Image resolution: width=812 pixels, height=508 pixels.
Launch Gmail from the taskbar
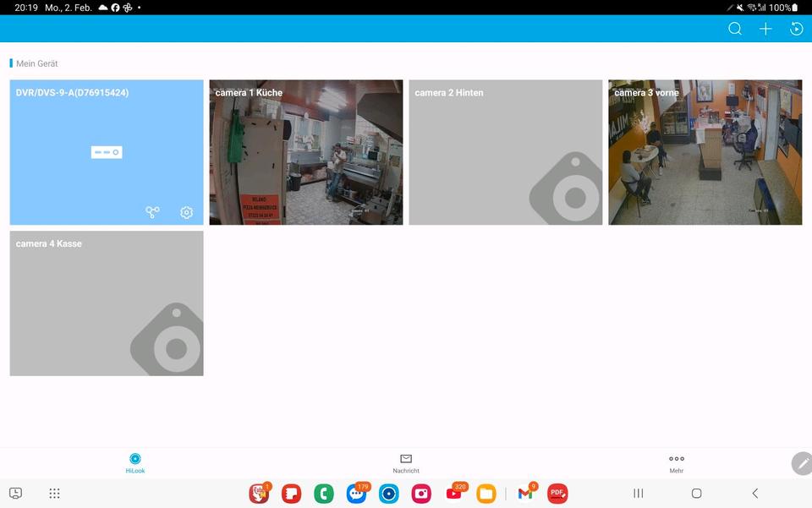526,494
